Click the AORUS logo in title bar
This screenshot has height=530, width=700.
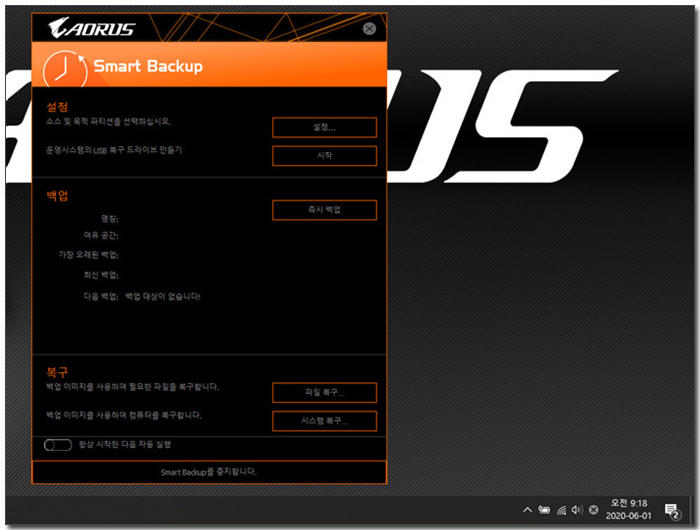tap(91, 28)
